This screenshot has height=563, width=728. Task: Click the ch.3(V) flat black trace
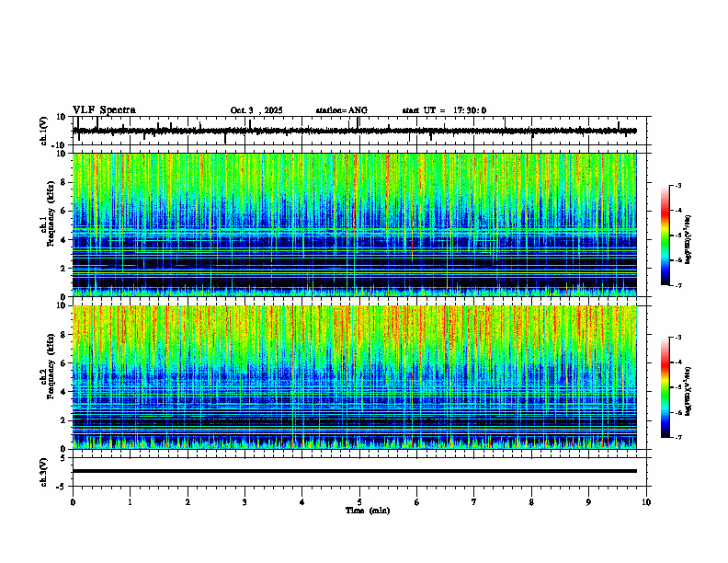(354, 471)
